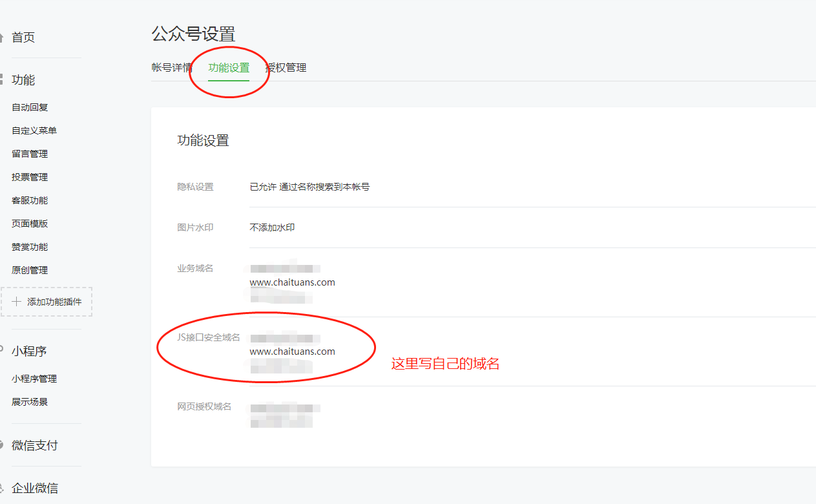Click the 小程序 section icon
The width and height of the screenshot is (816, 504).
pos(2,350)
